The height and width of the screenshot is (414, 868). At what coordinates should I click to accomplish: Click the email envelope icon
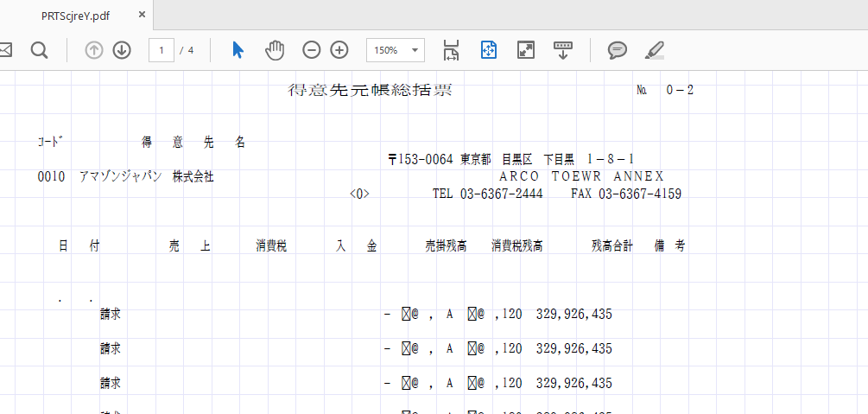point(4,50)
